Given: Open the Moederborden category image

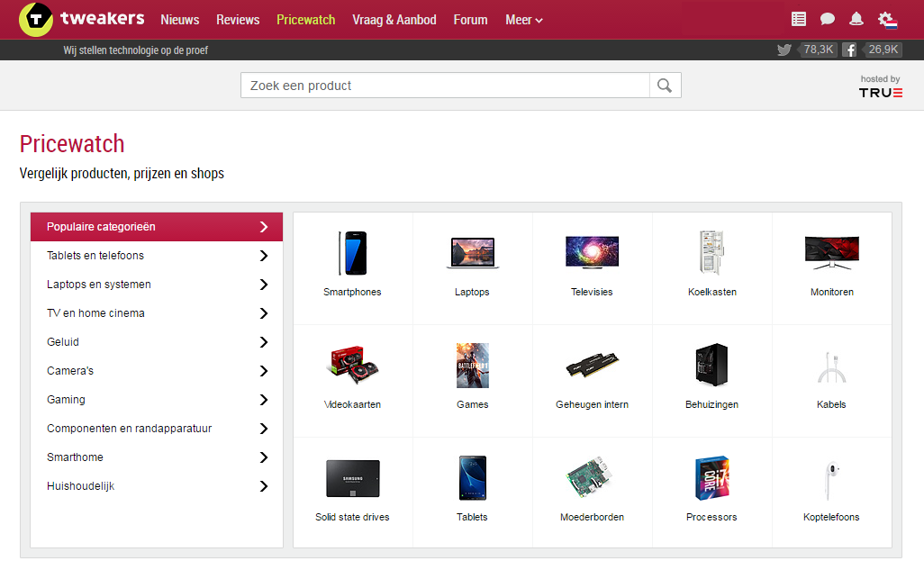Looking at the screenshot, I should (591, 477).
